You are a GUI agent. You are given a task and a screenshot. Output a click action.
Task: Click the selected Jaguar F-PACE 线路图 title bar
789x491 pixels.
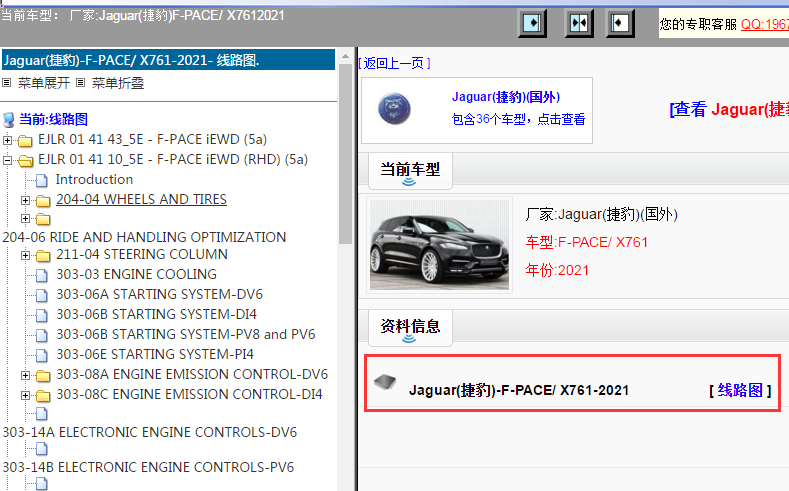pos(169,60)
